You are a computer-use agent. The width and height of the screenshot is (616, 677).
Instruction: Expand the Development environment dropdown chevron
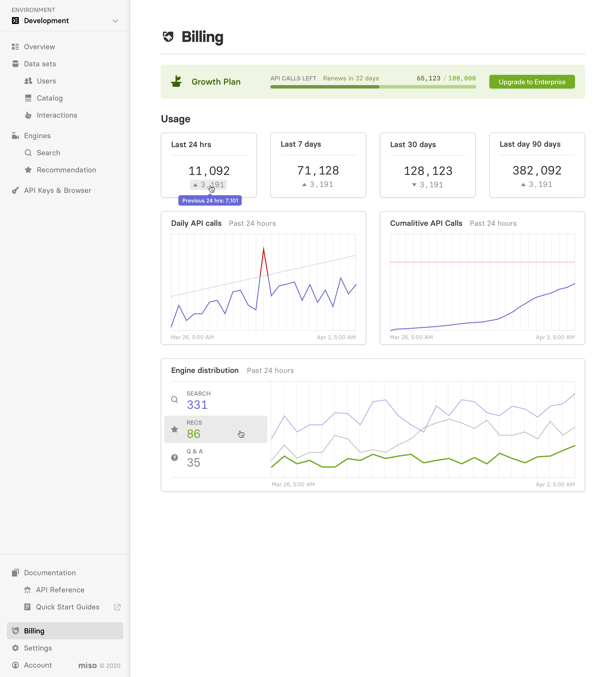(115, 21)
